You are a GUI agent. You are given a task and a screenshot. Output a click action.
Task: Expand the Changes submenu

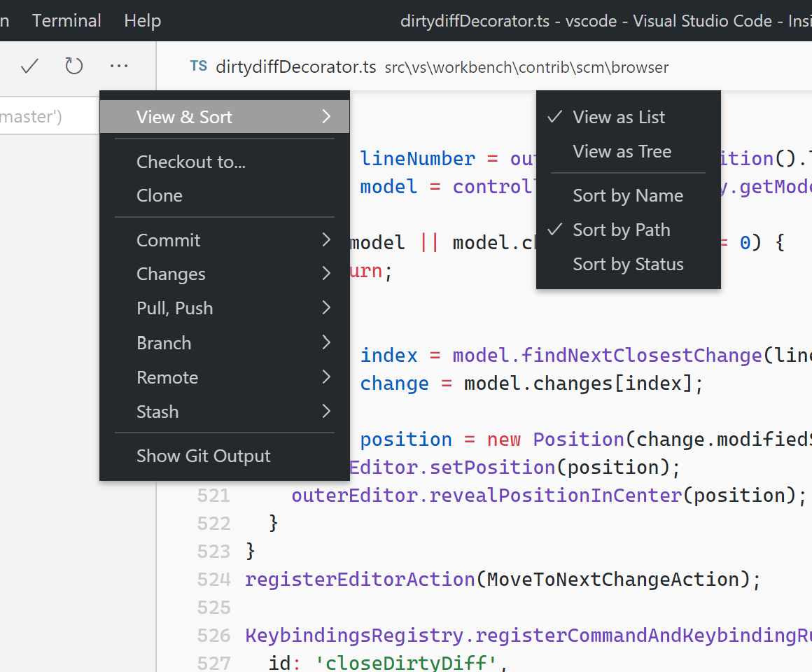(x=224, y=274)
